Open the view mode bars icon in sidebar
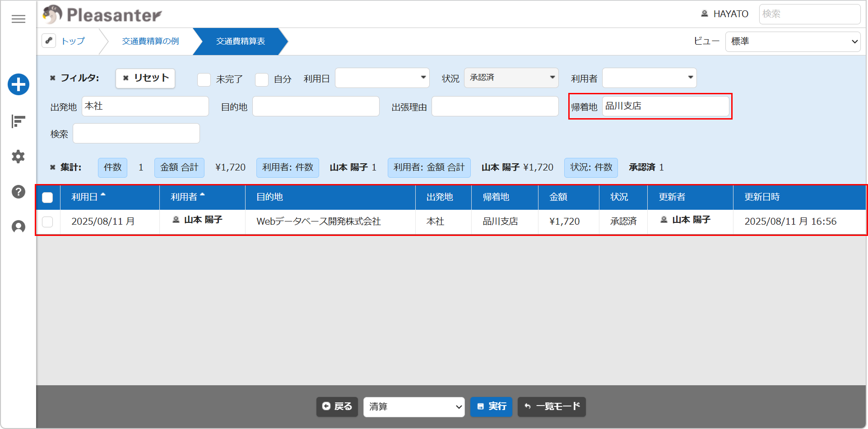This screenshot has width=868, height=429. click(19, 121)
